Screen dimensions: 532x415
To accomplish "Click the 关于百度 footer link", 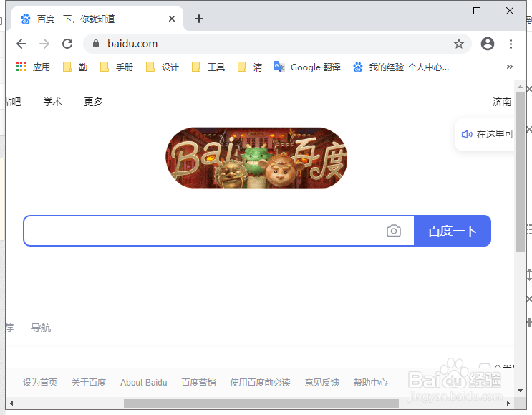I will [89, 383].
